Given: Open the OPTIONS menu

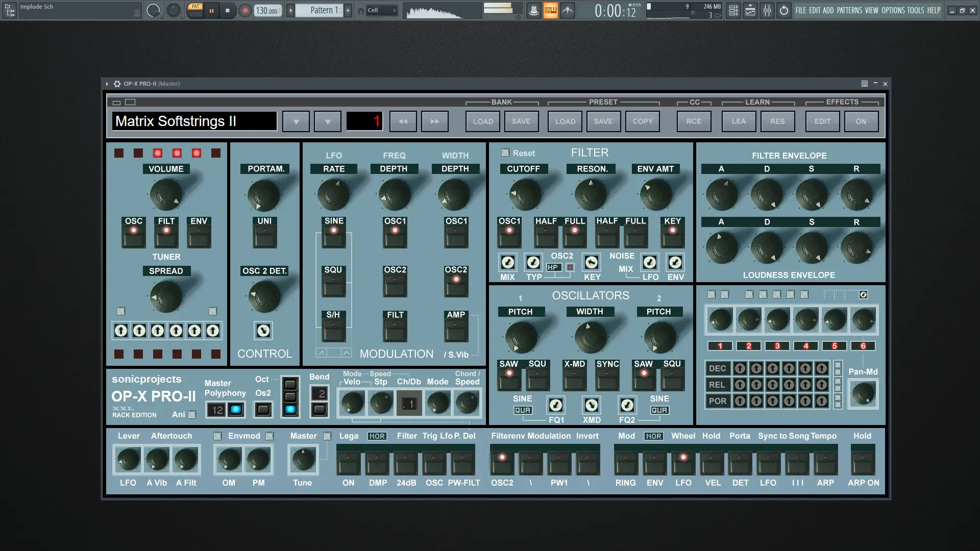Looking at the screenshot, I should (893, 10).
